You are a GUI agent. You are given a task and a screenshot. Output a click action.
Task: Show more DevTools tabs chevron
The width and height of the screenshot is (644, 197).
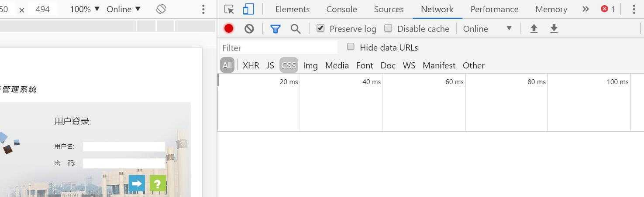(585, 9)
